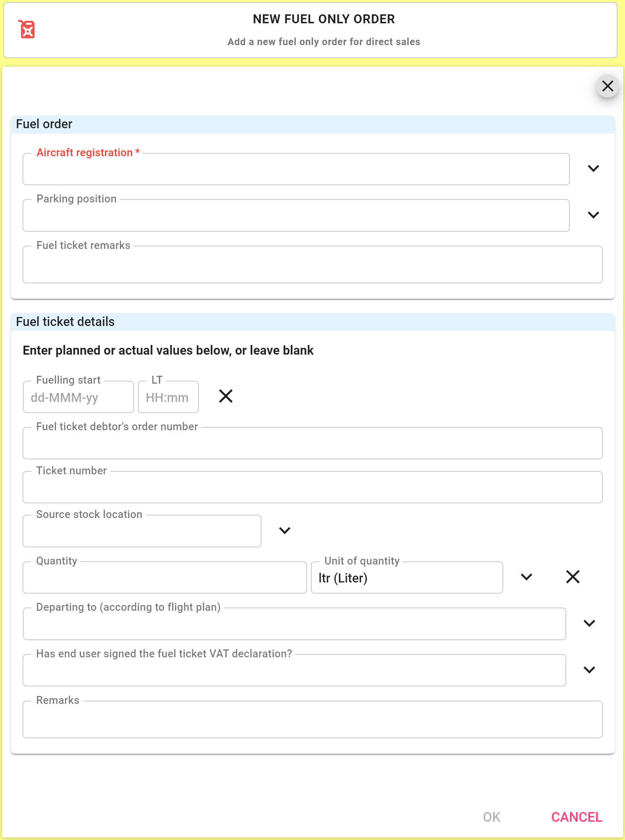
Task: Open the Unit of quantity dropdown arrow
Action: pyautogui.click(x=526, y=577)
